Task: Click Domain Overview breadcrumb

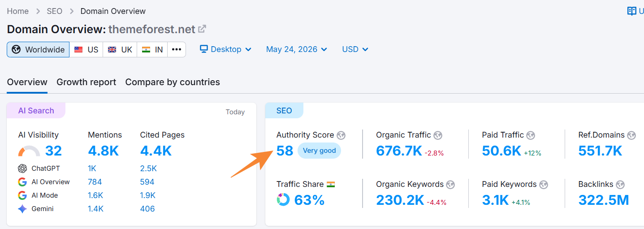Action: coord(113,11)
